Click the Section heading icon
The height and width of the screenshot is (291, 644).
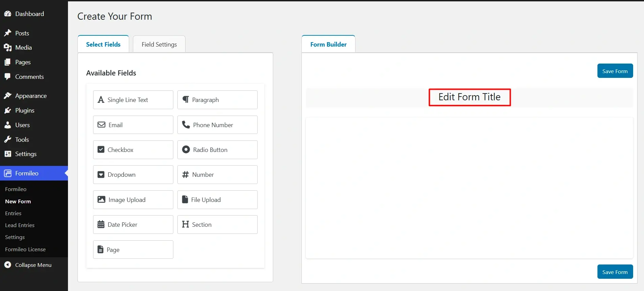(x=185, y=224)
